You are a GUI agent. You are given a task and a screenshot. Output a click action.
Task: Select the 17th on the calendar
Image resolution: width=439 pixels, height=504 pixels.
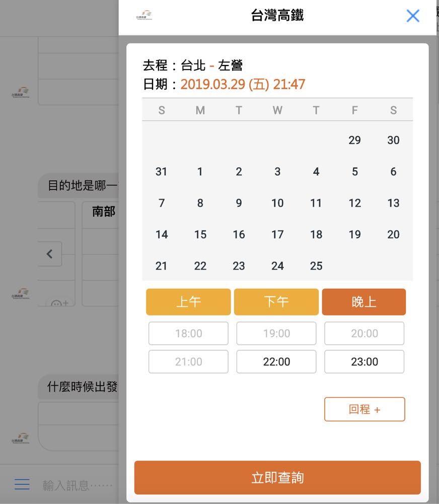coord(277,235)
